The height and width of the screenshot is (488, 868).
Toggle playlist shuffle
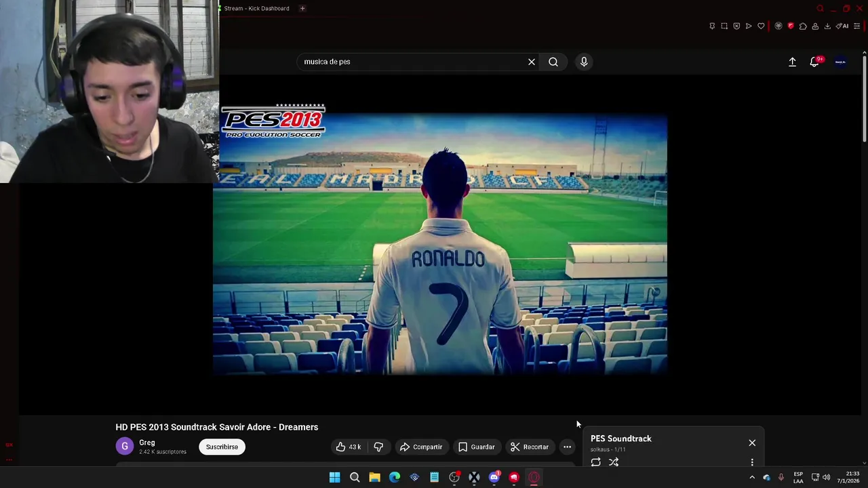click(614, 462)
